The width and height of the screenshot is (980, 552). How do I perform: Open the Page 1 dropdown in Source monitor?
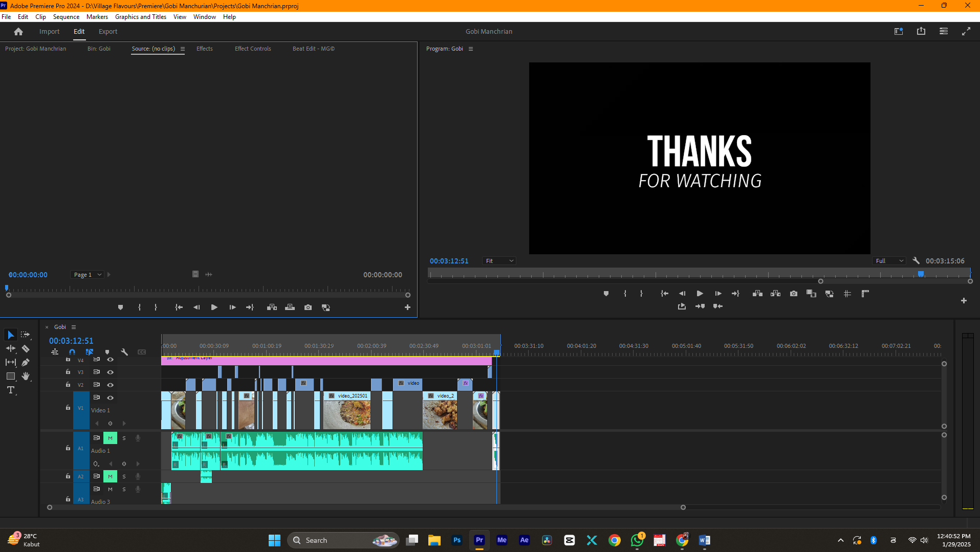(x=87, y=275)
